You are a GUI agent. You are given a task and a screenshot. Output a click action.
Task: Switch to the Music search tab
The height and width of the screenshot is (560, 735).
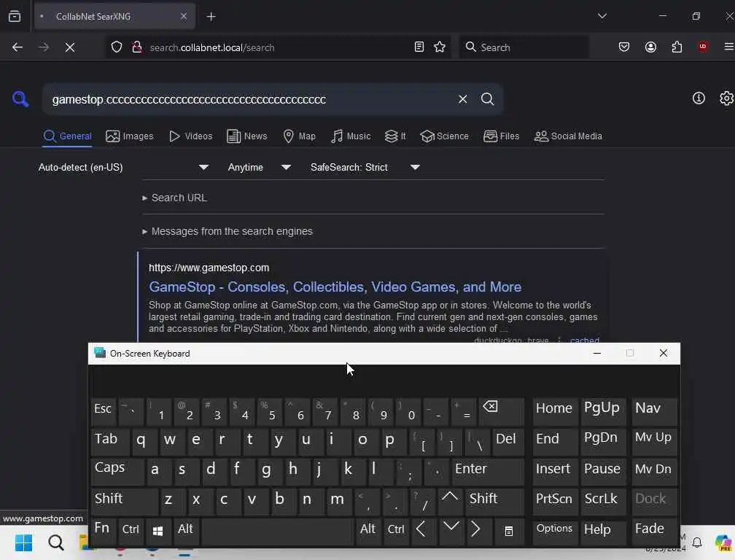[x=351, y=136]
